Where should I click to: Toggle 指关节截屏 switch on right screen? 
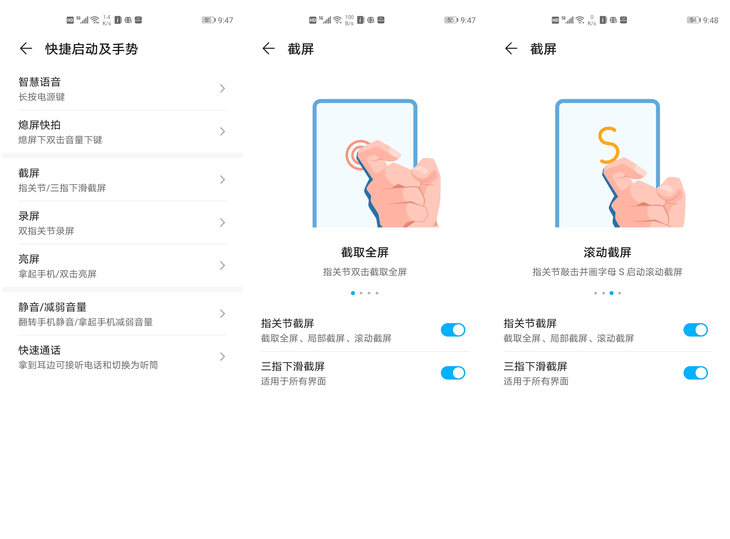(696, 330)
